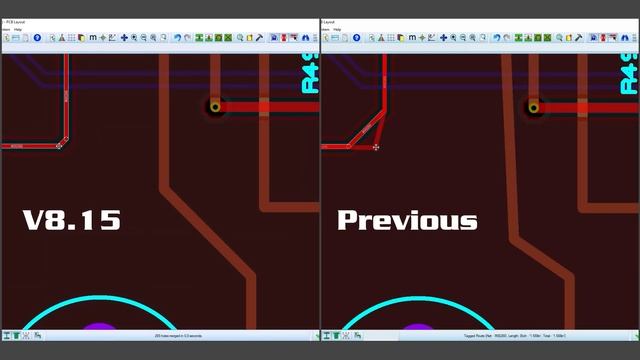Zoom out using magnifier in Previous window

(x=463, y=38)
